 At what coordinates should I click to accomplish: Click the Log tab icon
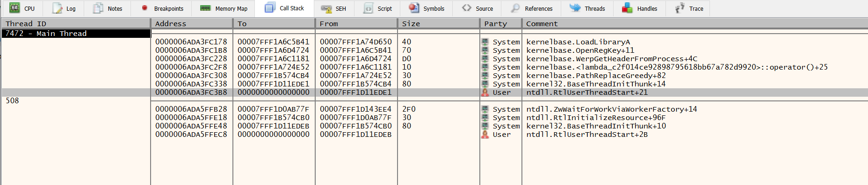point(57,8)
